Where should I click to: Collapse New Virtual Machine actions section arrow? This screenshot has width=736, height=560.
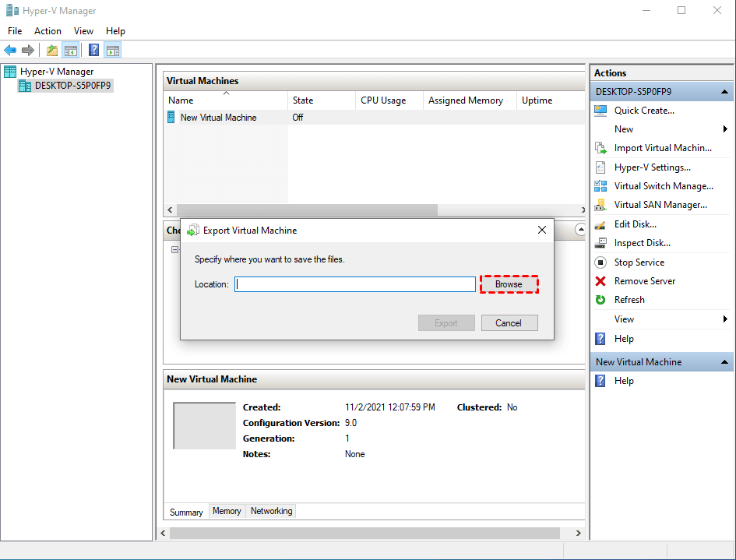pos(724,362)
